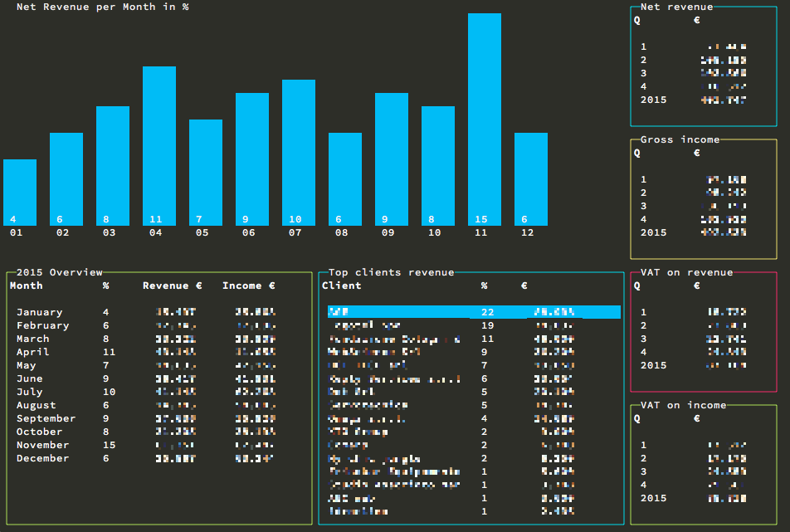Select the client row showing 4%
The width and height of the screenshot is (790, 532).
pyautogui.click(x=451, y=418)
